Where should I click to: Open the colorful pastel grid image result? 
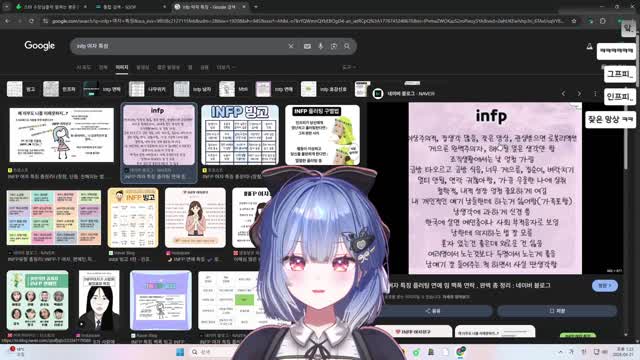point(53,218)
